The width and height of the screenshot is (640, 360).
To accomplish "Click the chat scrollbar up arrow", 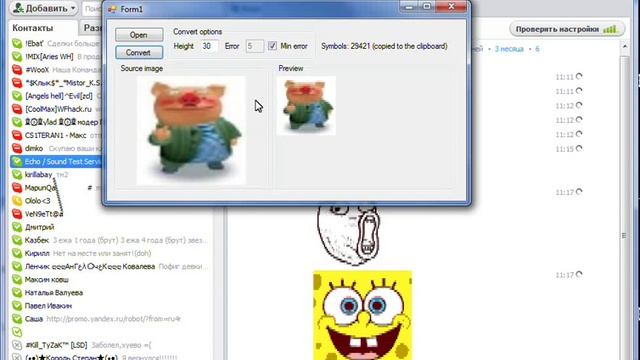I will pos(624,47).
